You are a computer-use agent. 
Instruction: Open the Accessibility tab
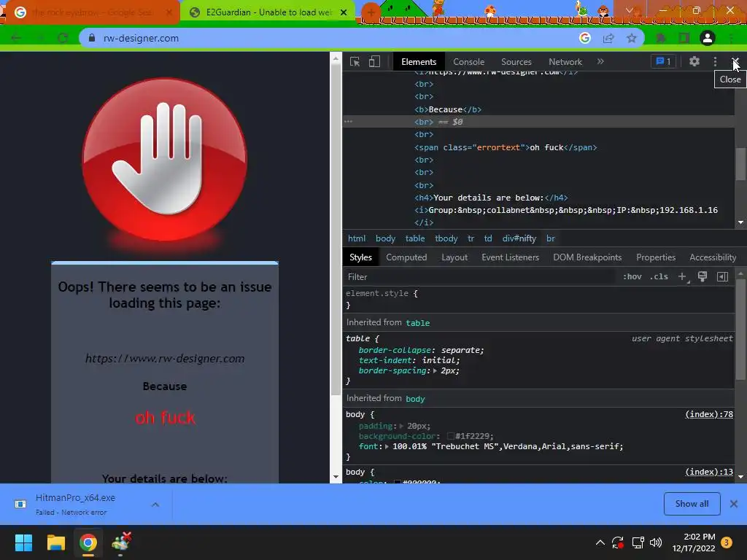pyautogui.click(x=713, y=257)
